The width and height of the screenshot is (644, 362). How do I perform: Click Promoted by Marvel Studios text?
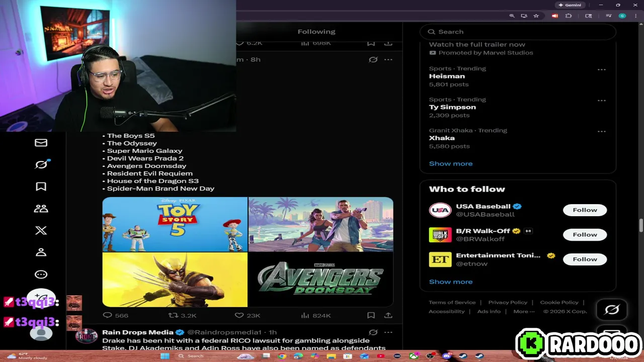point(486,53)
